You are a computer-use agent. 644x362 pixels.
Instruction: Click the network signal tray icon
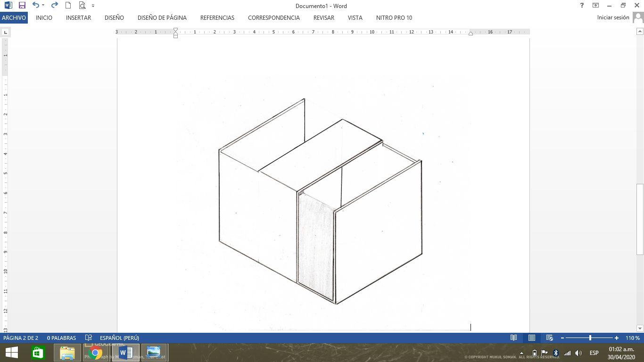[567, 353]
